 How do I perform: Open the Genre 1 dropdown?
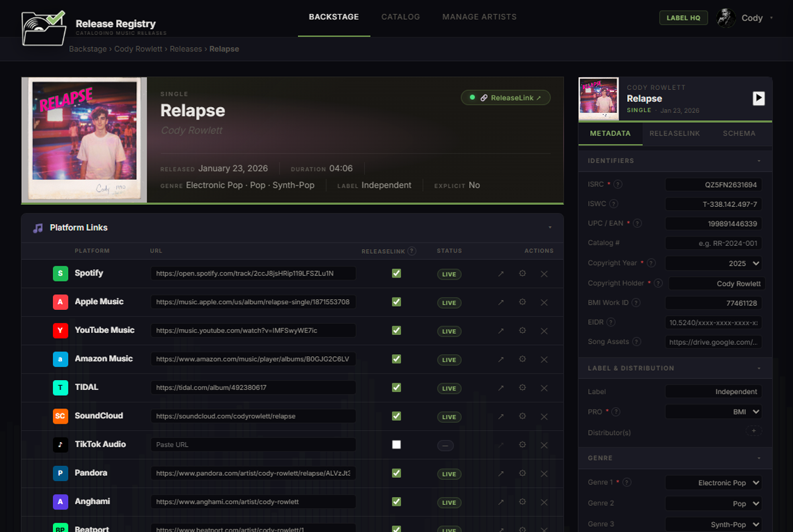coord(714,482)
